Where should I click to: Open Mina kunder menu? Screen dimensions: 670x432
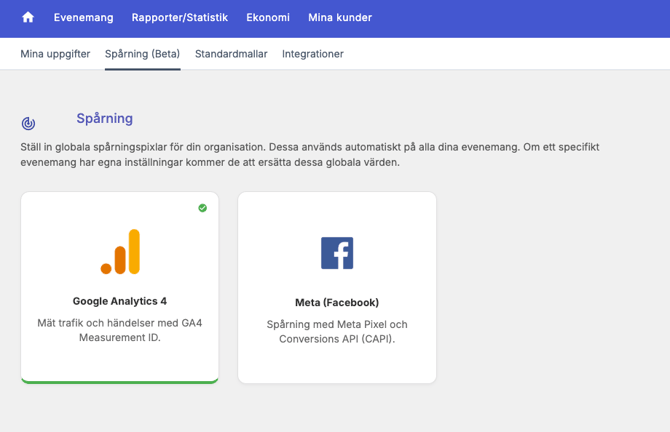(340, 18)
